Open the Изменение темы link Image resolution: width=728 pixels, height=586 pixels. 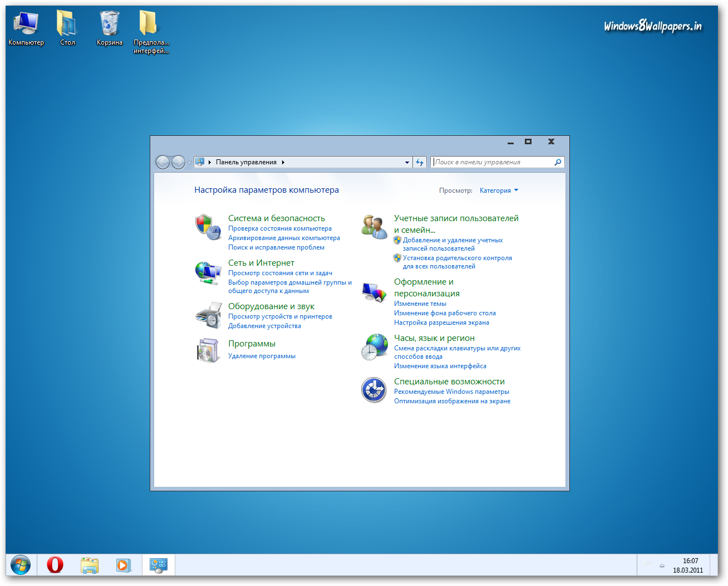tap(420, 304)
